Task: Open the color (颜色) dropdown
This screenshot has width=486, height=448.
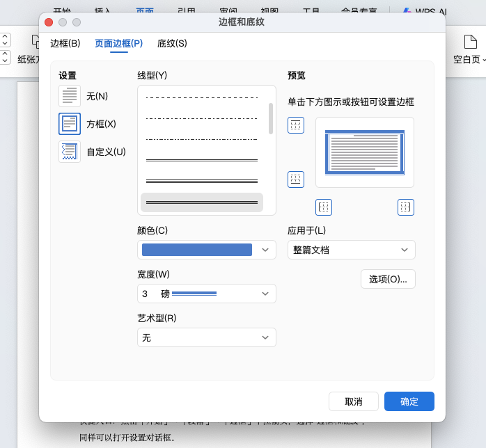Action: (x=207, y=250)
